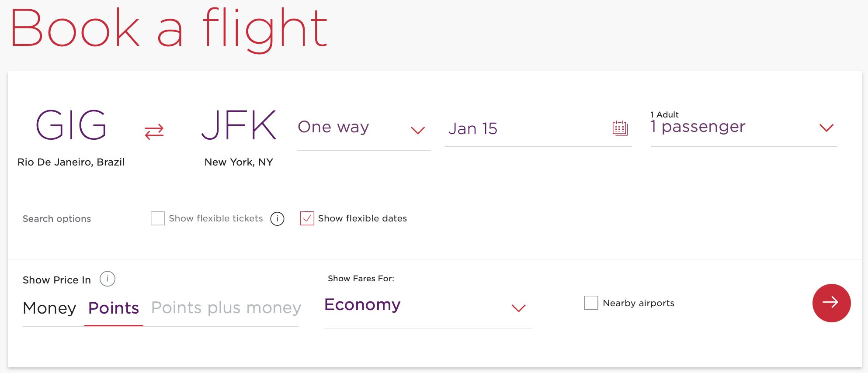Click the Jan 15 date field
Screen dimensions: 868x373
[538, 128]
